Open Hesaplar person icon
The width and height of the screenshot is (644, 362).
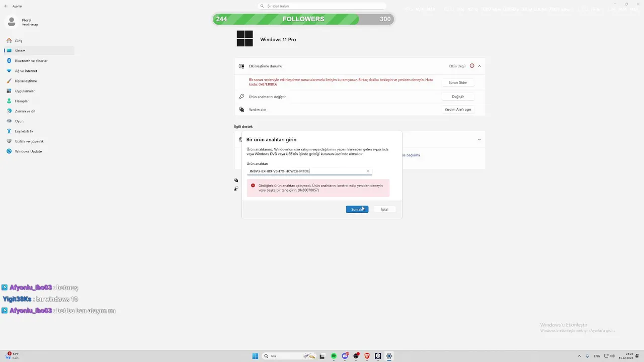(x=9, y=101)
